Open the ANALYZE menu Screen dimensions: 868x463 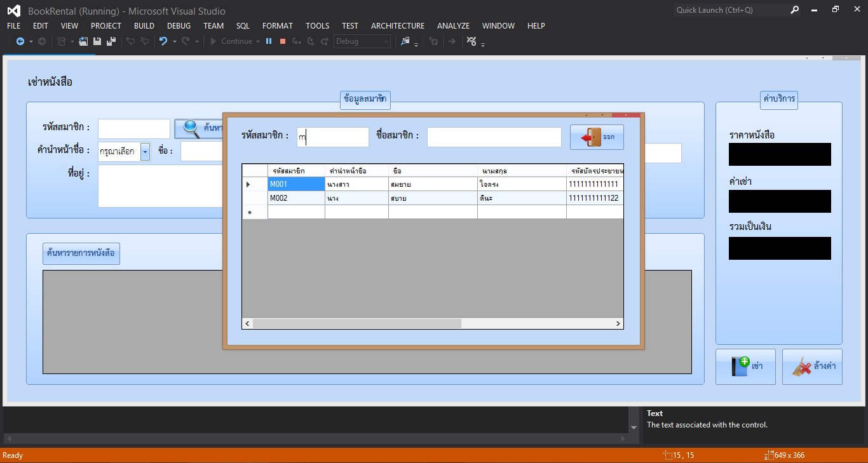coord(454,25)
